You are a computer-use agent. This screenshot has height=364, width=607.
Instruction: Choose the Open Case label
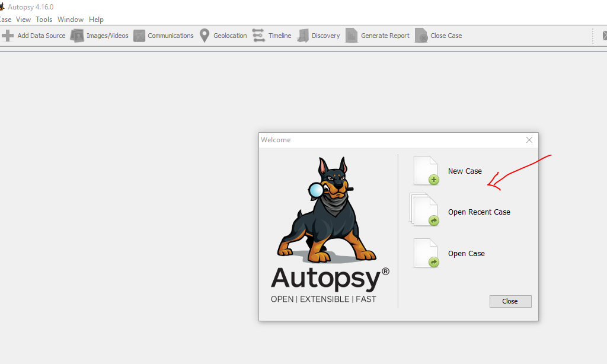(x=467, y=254)
